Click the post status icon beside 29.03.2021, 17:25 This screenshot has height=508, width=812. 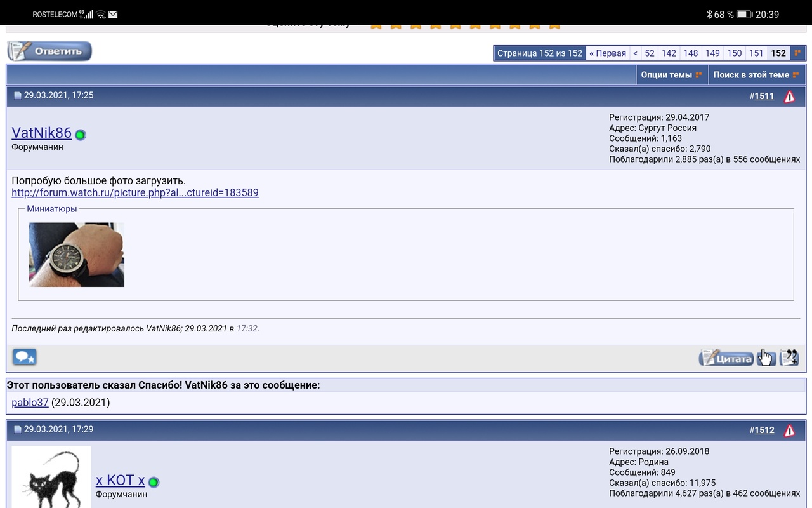click(x=18, y=96)
